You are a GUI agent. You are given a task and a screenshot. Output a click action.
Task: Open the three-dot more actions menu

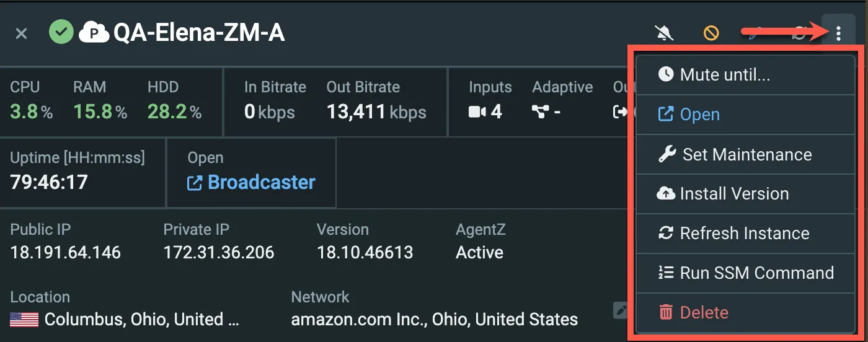coord(838,33)
